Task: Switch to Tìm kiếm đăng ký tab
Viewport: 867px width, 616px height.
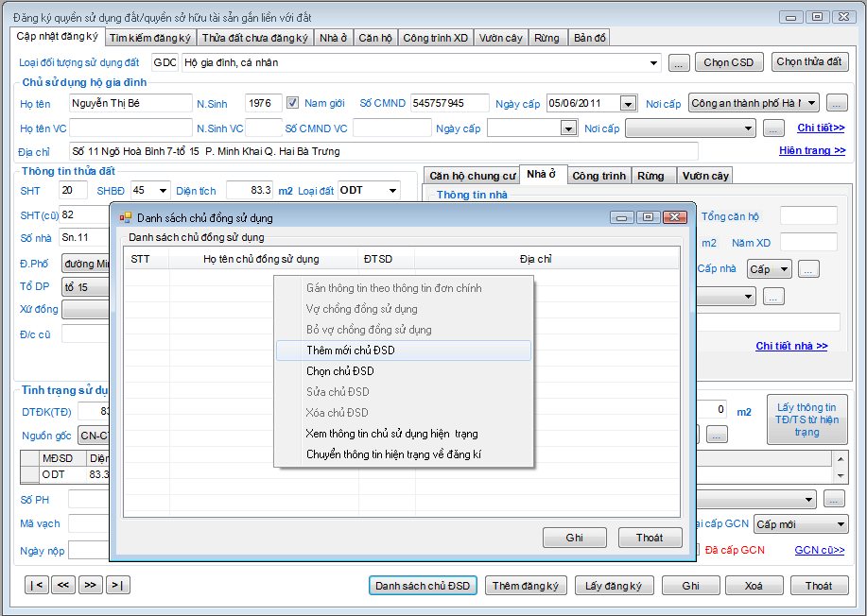Action: pyautogui.click(x=150, y=38)
